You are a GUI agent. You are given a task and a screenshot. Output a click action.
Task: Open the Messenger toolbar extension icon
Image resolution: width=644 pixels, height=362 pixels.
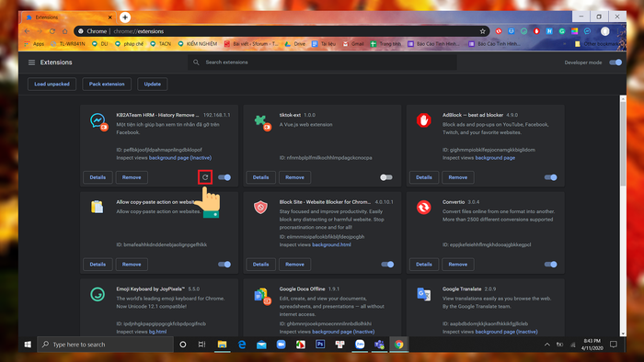coord(587,31)
